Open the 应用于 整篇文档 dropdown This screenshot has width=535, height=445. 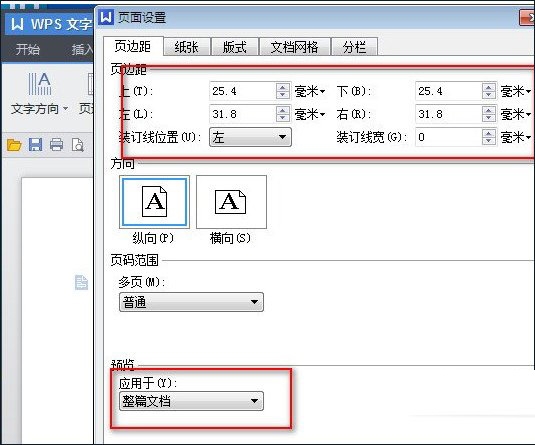click(191, 401)
